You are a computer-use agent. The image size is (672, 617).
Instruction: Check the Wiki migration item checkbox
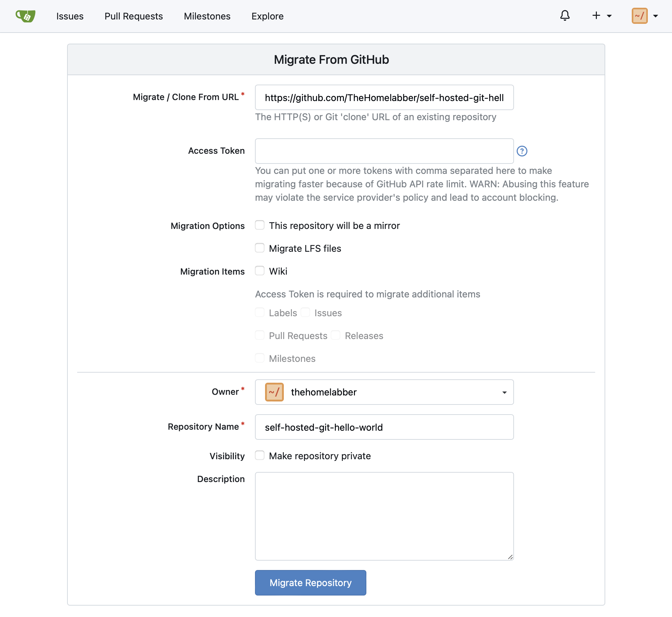pyautogui.click(x=259, y=271)
